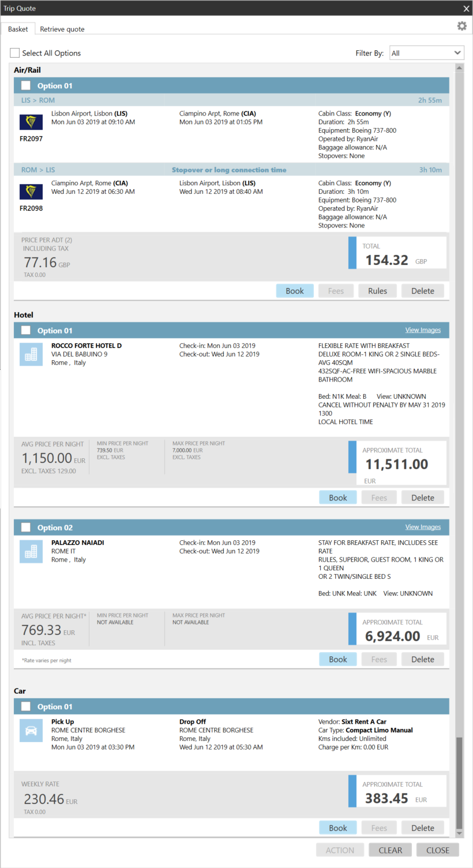Select the Hotel Option 02 checkbox
The height and width of the screenshot is (868, 473).
coord(26,527)
